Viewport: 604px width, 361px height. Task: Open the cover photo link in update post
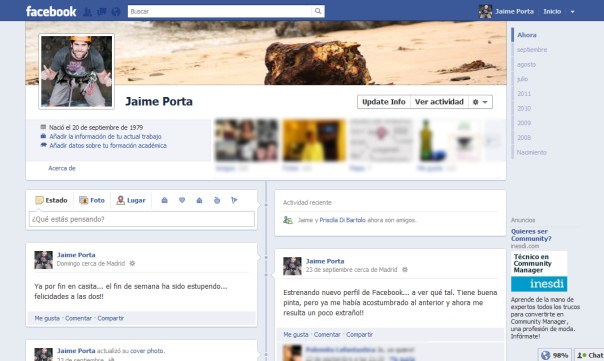point(147,351)
